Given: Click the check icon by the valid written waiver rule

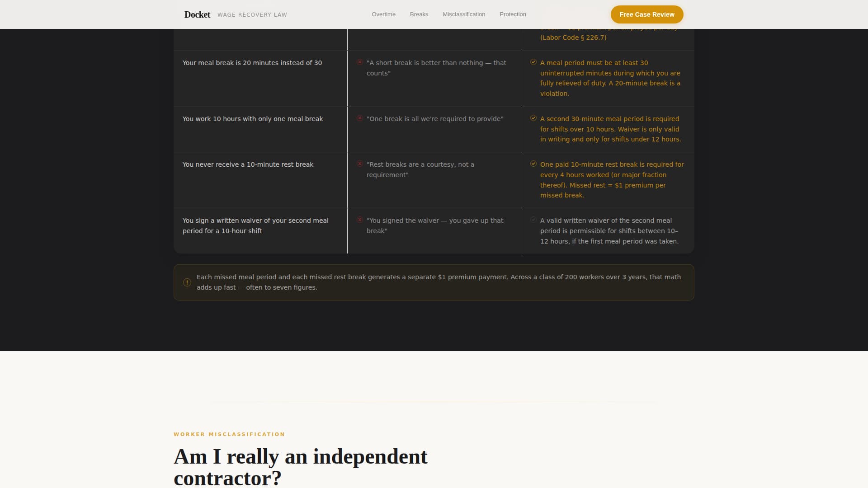Looking at the screenshot, I should [533, 220].
